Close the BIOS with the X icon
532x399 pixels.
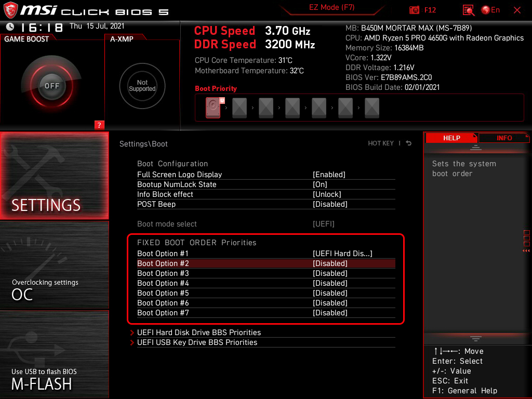coord(517,10)
